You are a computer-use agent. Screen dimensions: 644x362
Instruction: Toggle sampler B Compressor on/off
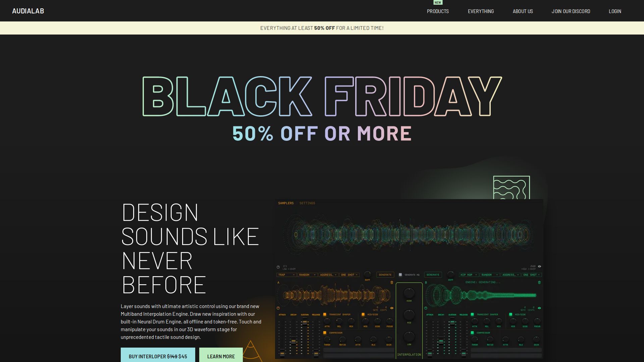pyautogui.click(x=472, y=333)
